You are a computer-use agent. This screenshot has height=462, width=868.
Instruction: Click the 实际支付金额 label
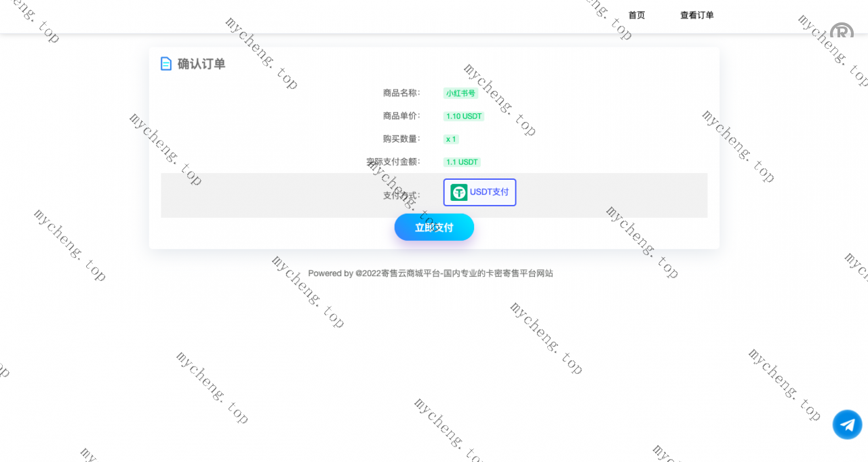[393, 162]
